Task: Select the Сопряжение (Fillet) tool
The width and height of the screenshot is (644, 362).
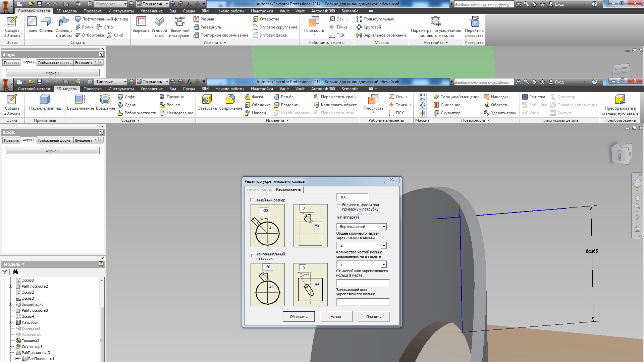Action: tap(230, 102)
